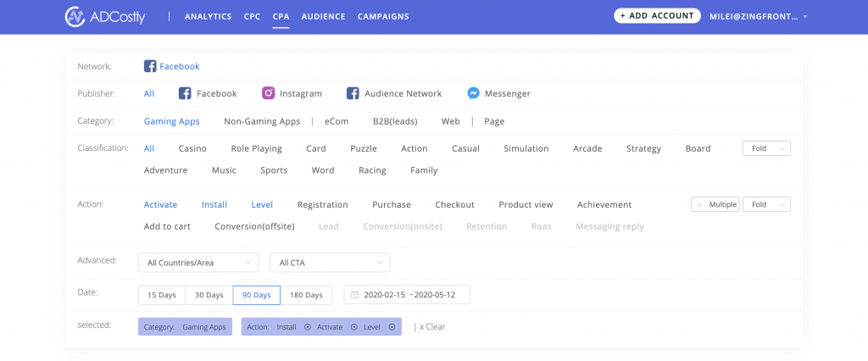Image resolution: width=868 pixels, height=361 pixels.
Task: Open the calendar date range picker
Action: pos(407,295)
